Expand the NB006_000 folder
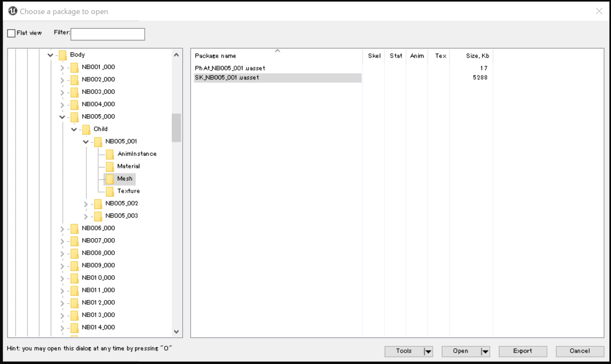 click(62, 228)
